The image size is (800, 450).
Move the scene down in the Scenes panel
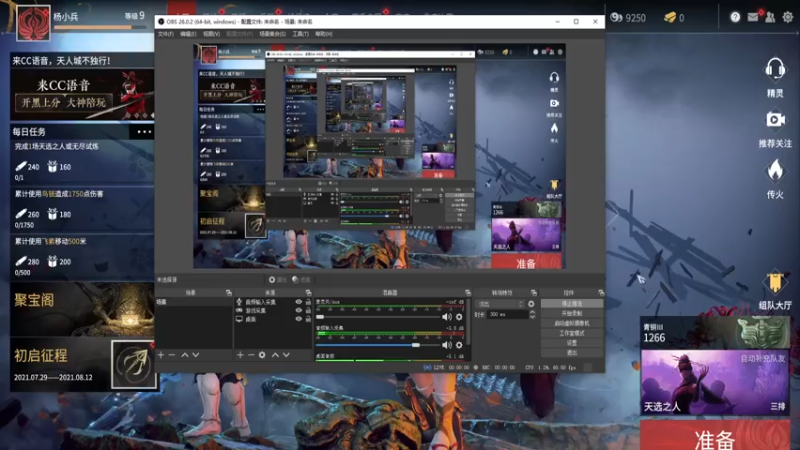(x=196, y=355)
